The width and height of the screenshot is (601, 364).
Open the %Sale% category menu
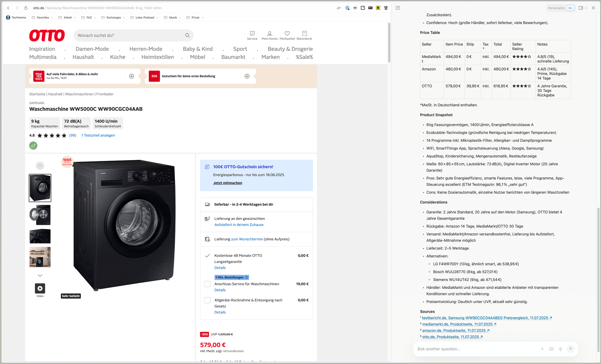(304, 57)
